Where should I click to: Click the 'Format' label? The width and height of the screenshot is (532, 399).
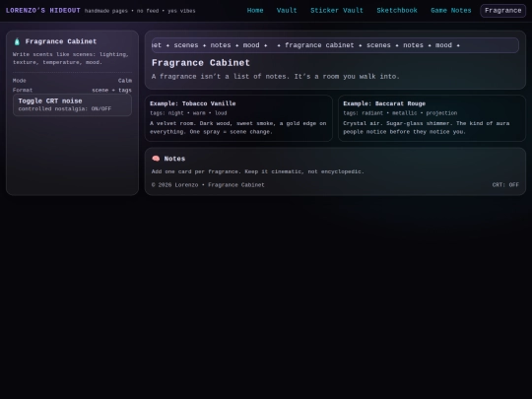(x=23, y=91)
